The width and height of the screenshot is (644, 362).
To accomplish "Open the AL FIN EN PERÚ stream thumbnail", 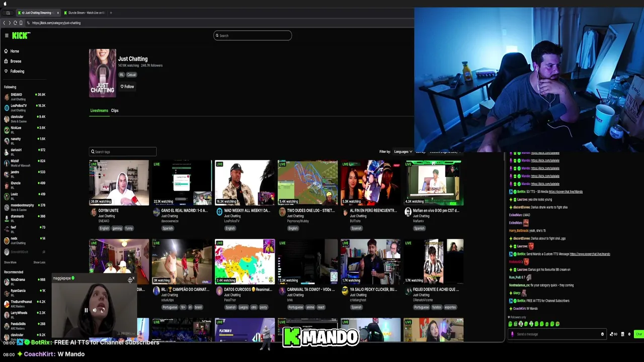I will 370,183.
